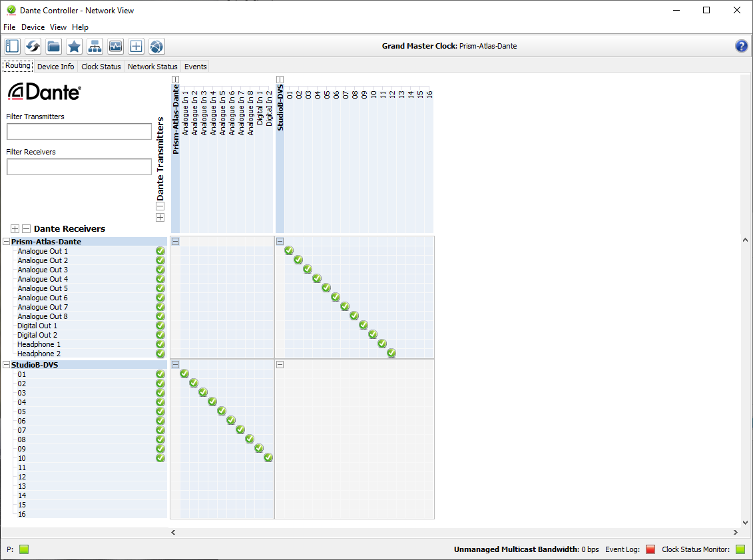Select the Headphone 1 receive channel
Viewport: 753px width, 560px height.
click(39, 344)
